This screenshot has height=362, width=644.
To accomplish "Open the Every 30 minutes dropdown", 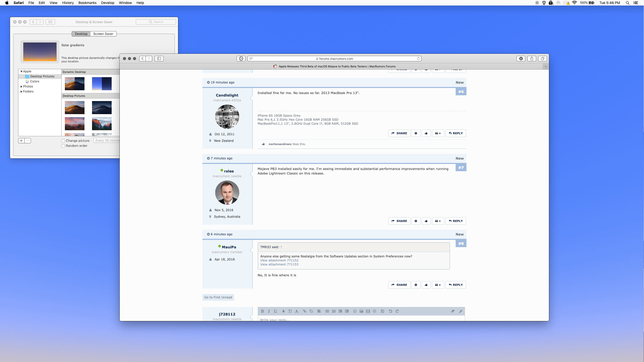I will click(107, 141).
